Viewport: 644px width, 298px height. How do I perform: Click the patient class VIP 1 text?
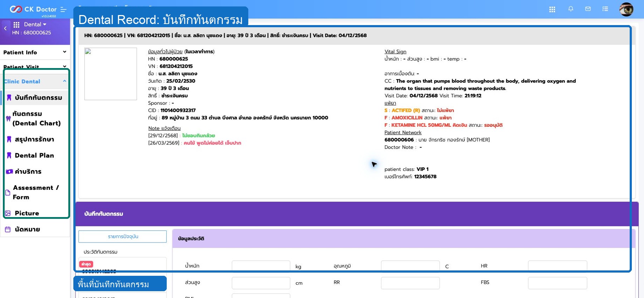tap(406, 169)
